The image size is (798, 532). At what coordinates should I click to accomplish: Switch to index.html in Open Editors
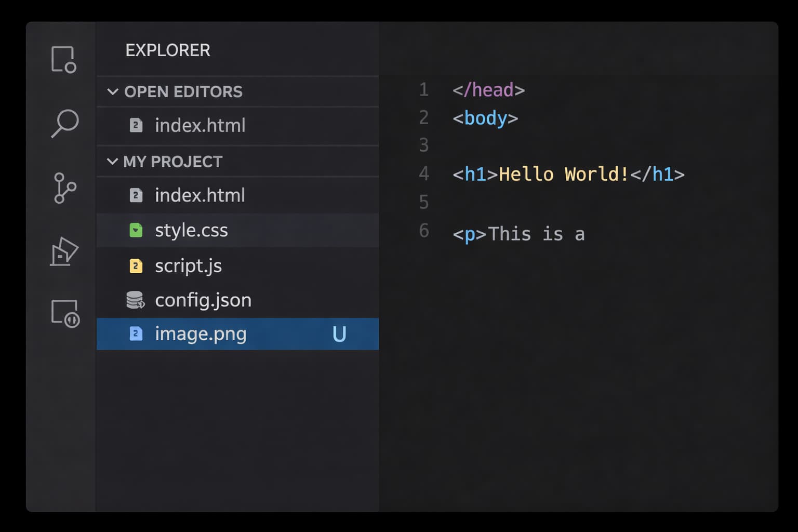200,125
